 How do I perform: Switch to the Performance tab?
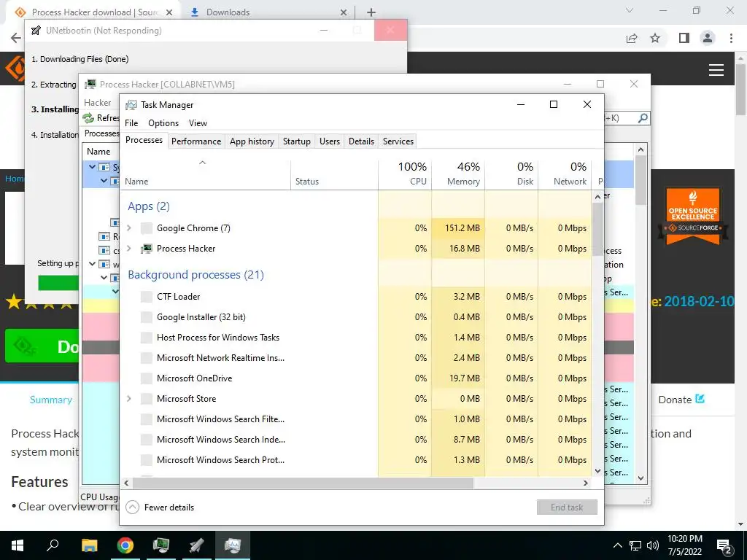pos(196,141)
